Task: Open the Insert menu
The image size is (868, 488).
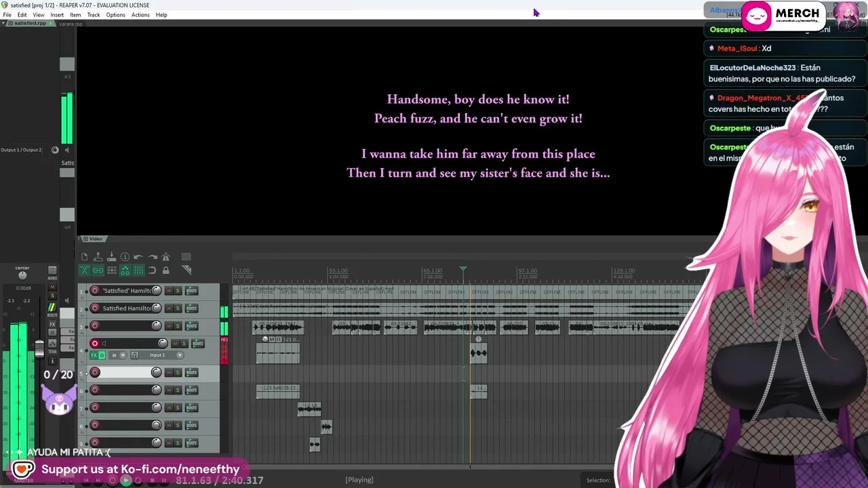Action: click(x=57, y=15)
